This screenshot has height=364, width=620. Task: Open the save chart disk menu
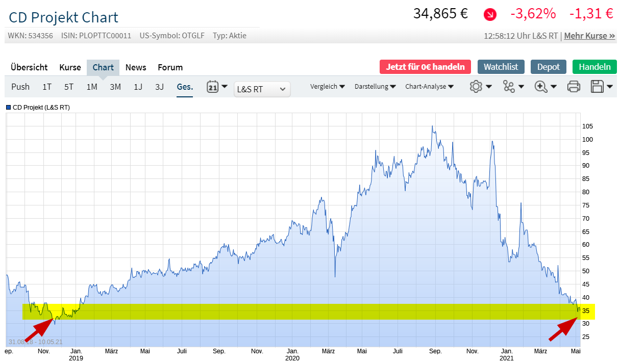tap(602, 87)
